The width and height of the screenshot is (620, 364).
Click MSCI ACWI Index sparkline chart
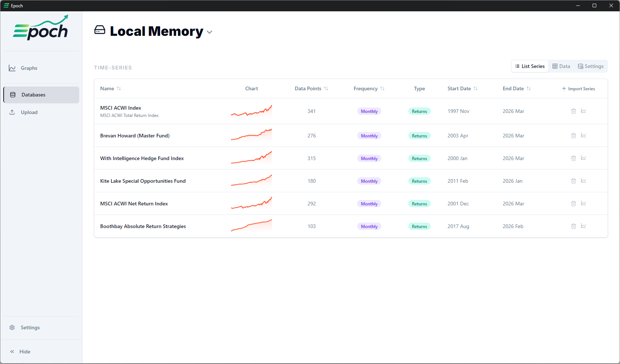pyautogui.click(x=252, y=111)
